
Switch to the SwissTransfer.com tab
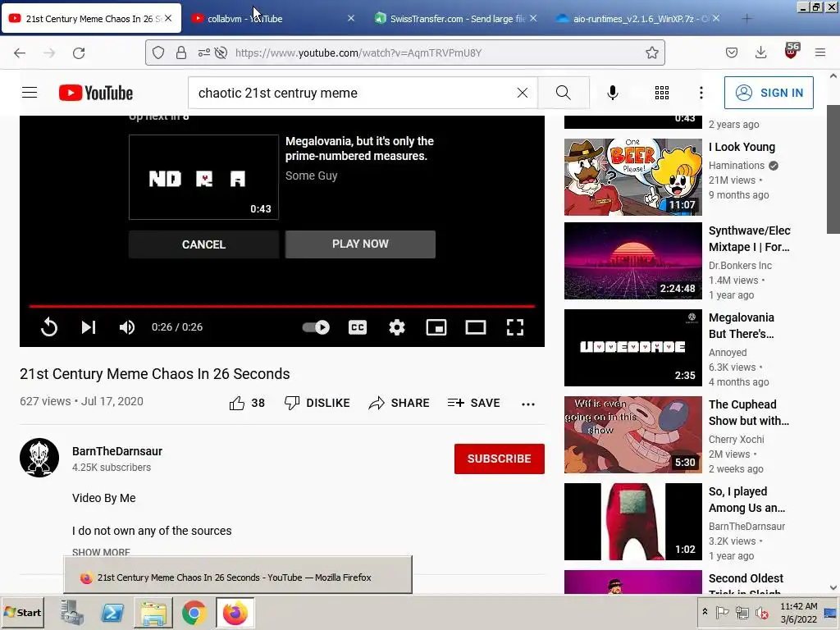454,18
